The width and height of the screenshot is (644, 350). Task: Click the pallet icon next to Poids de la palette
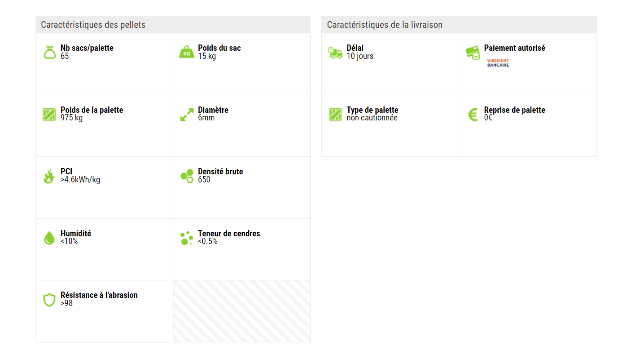point(49,115)
